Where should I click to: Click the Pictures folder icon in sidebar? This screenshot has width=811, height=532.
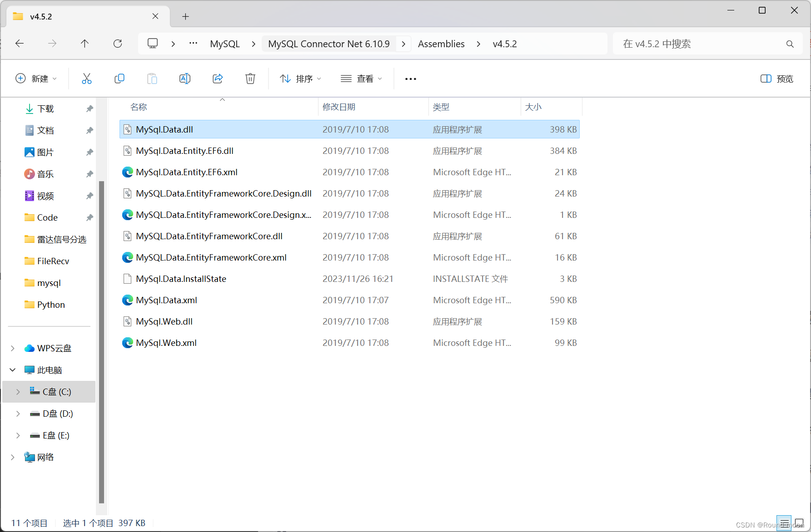click(x=30, y=152)
